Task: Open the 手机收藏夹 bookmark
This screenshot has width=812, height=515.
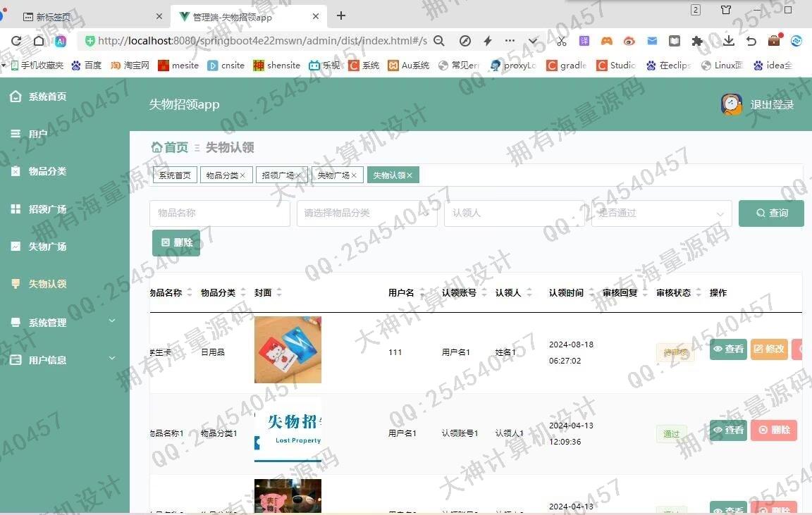Action: point(37,66)
